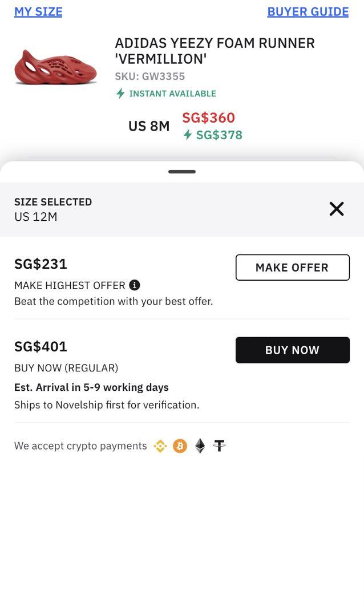364x607 pixels.
Task: Click the Make Offer button
Action: [292, 268]
